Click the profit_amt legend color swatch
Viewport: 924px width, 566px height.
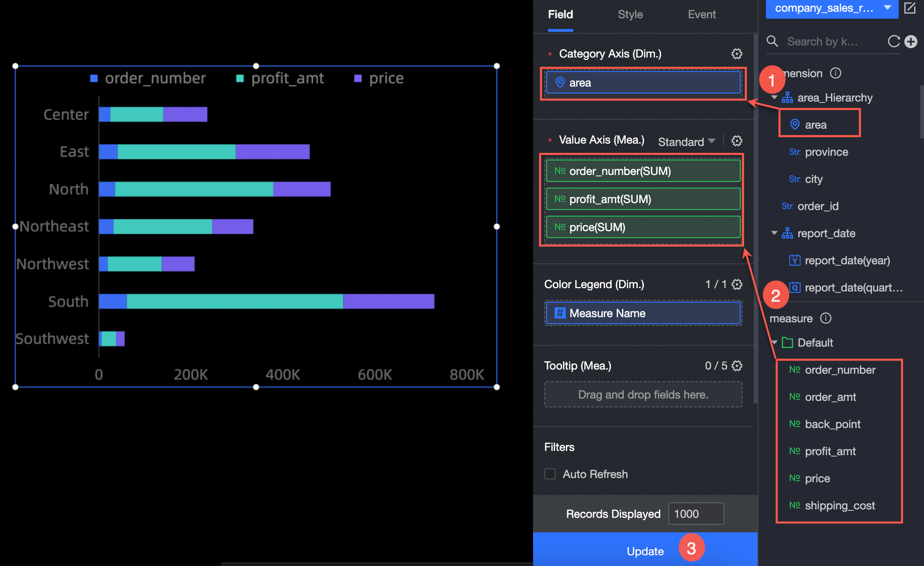[x=240, y=79]
